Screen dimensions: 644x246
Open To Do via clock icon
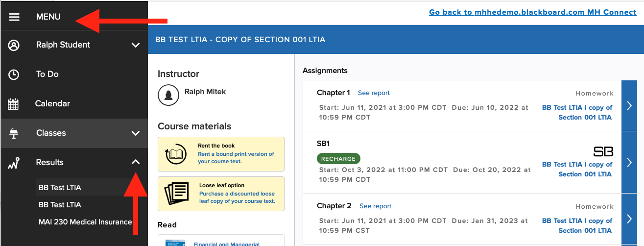pos(14,74)
